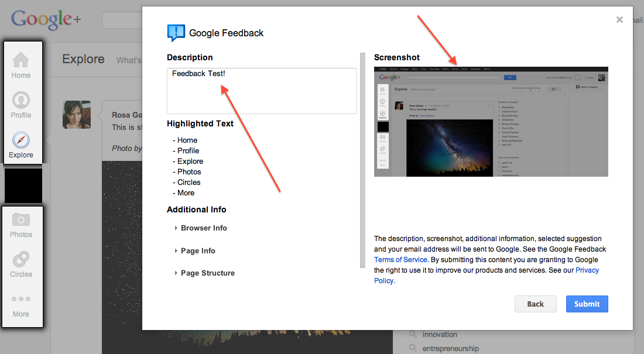Click the '- Explore' highlighted text entry

188,161
